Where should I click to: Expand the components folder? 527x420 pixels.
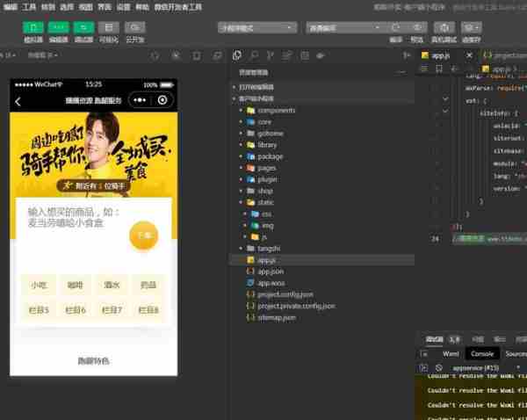(x=275, y=111)
